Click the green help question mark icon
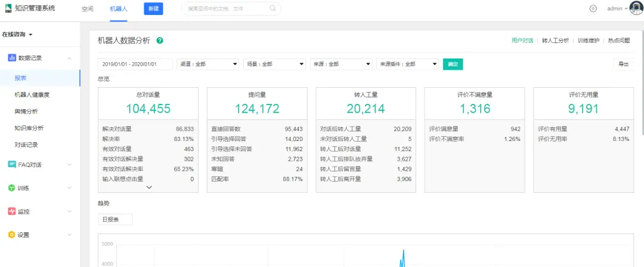Viewport: 644px width, 267px height. [160, 41]
